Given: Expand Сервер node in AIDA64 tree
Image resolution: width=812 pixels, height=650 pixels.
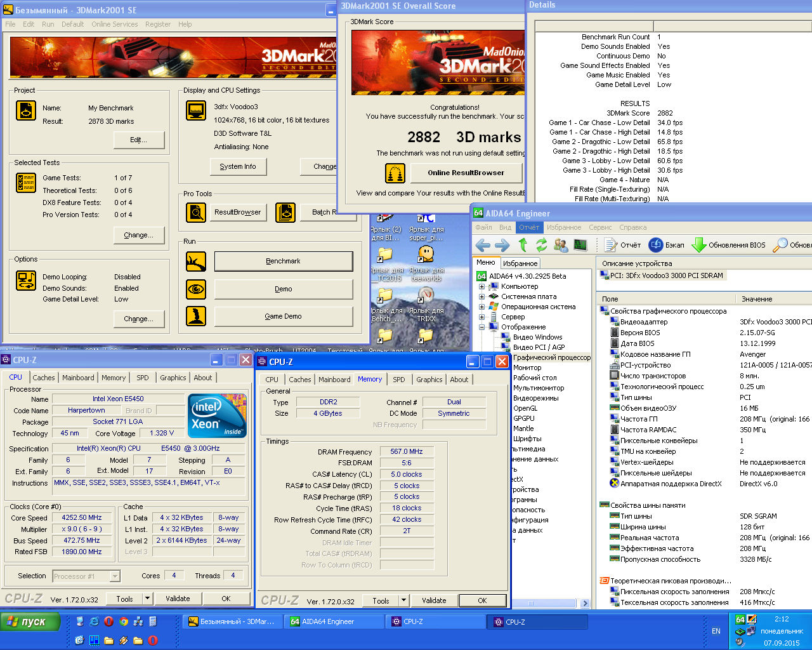Looking at the screenshot, I should 481,317.
